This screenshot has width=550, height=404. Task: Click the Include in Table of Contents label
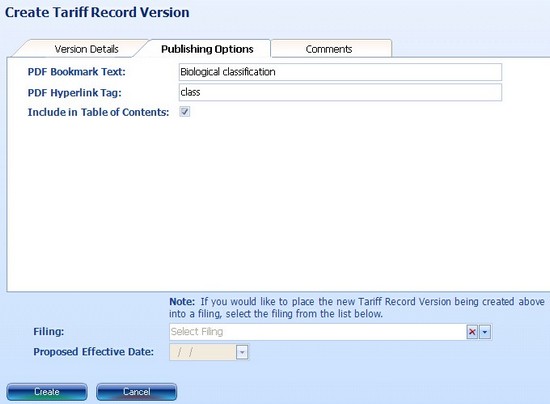click(x=98, y=112)
